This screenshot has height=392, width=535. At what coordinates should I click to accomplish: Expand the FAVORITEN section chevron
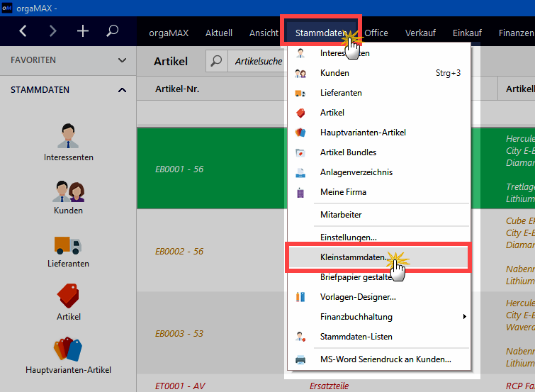(x=122, y=60)
